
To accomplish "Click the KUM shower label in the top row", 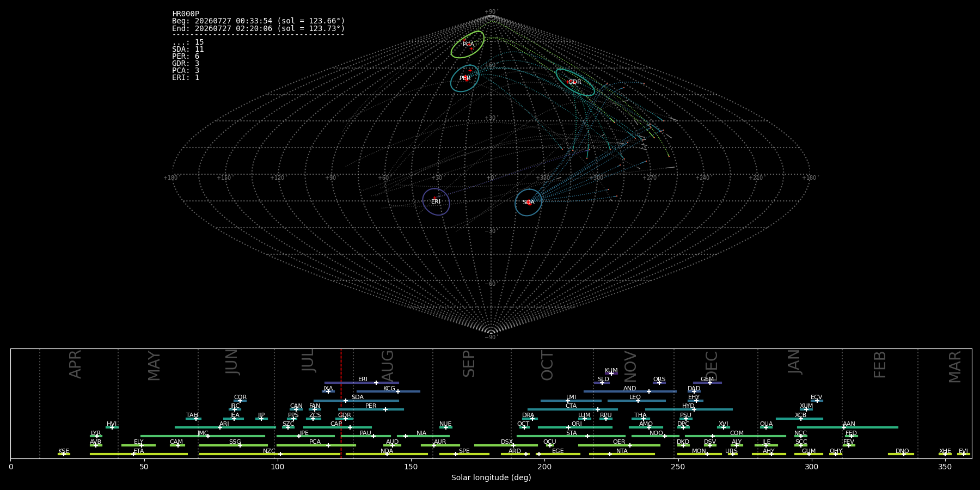I will 611,370.
